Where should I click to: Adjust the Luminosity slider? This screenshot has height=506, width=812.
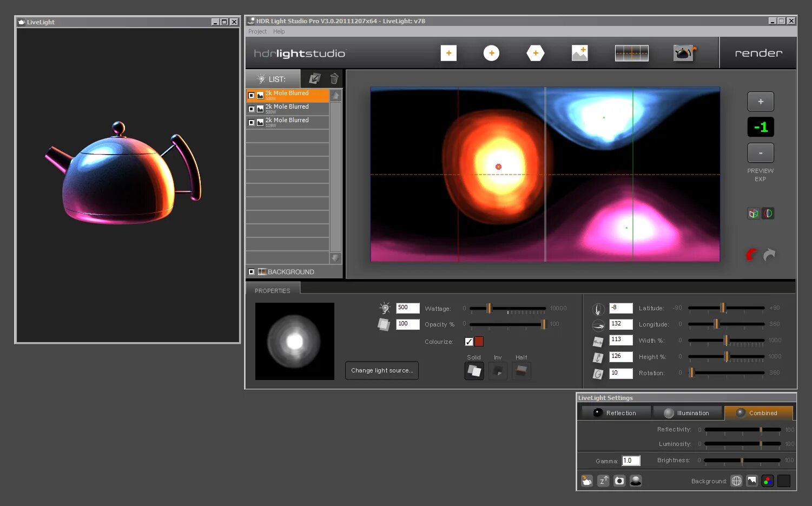click(x=742, y=444)
